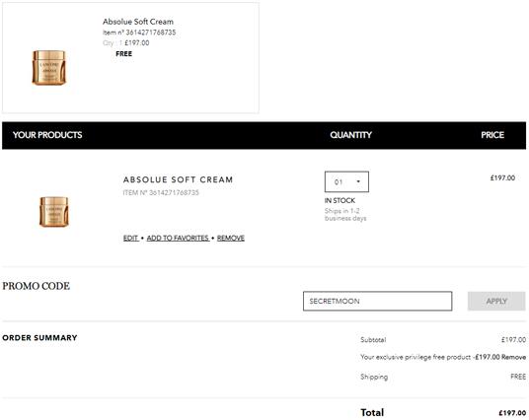Image resolution: width=529 pixels, height=420 pixels.
Task: Click the PRICE column header
Action: 492,135
